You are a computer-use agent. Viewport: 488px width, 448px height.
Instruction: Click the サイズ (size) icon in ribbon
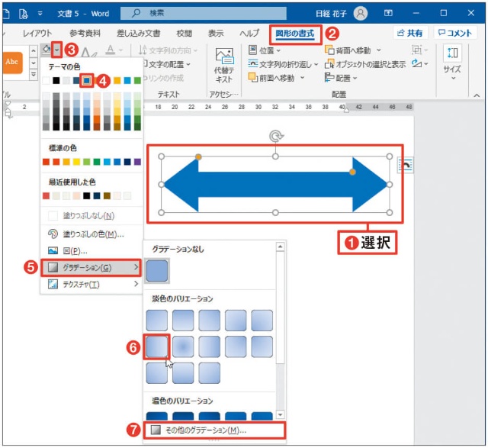452,60
